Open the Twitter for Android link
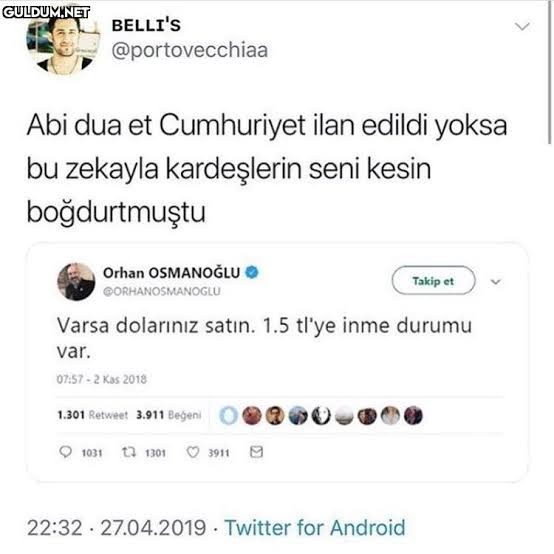This screenshot has width=554, height=554. click(315, 528)
